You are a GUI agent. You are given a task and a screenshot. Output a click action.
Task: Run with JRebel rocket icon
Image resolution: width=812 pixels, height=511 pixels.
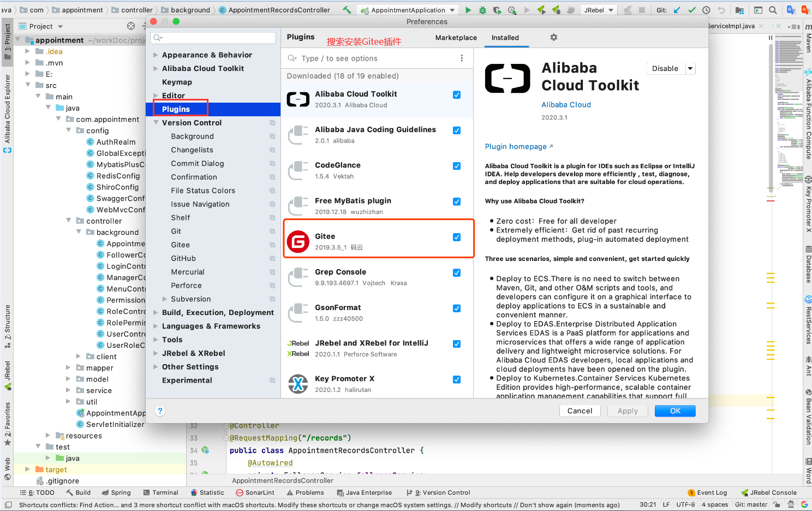tap(541, 10)
